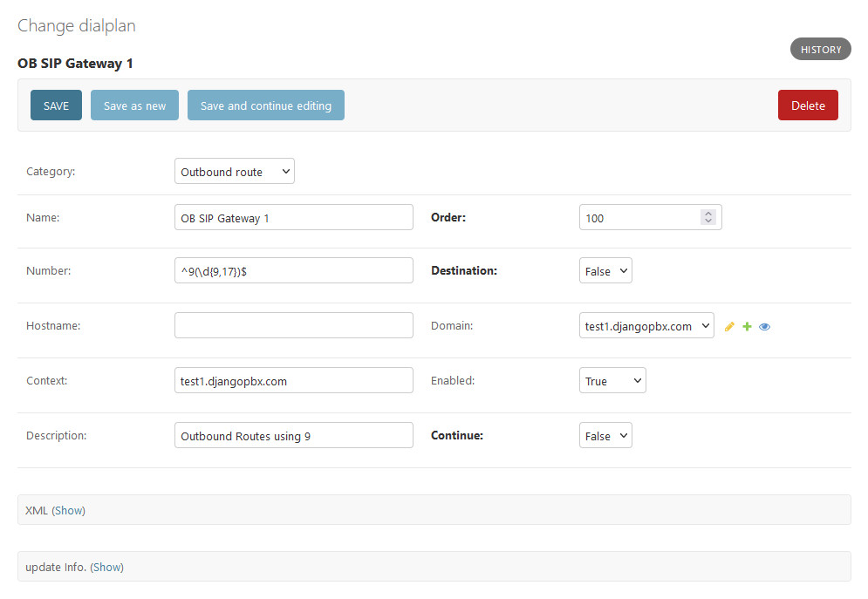Open the Destination dropdown
Screen dimensions: 868x599
(x=605, y=271)
